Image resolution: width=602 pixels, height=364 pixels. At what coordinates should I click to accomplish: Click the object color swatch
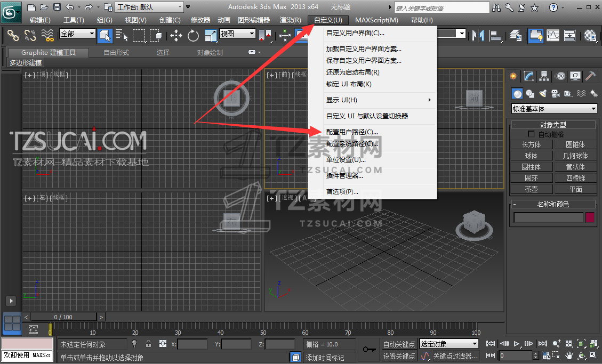tap(590, 217)
